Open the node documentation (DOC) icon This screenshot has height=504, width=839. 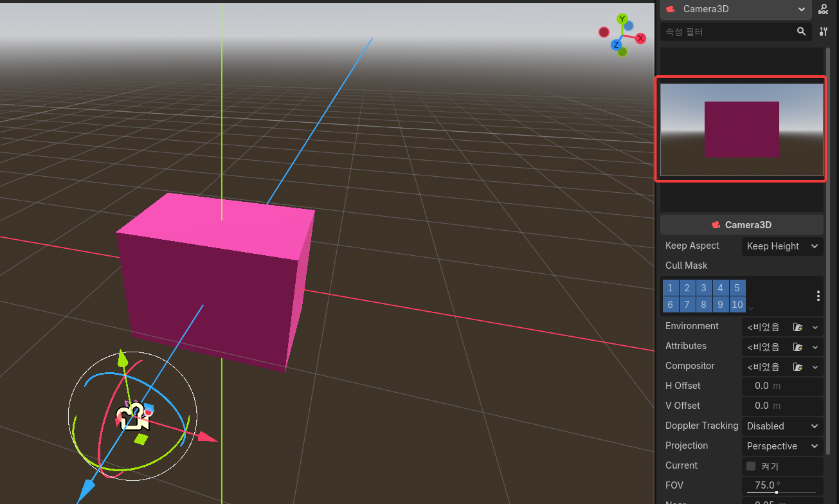point(823,9)
